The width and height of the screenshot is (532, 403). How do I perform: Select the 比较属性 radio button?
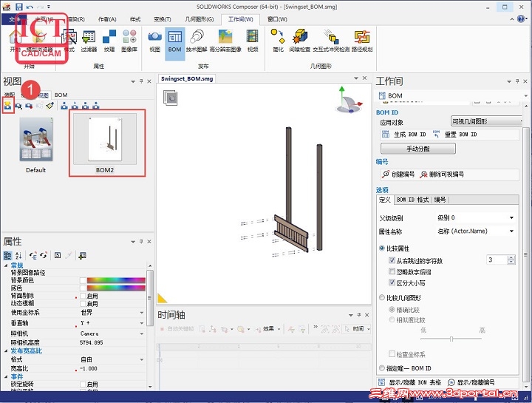tap(382, 248)
